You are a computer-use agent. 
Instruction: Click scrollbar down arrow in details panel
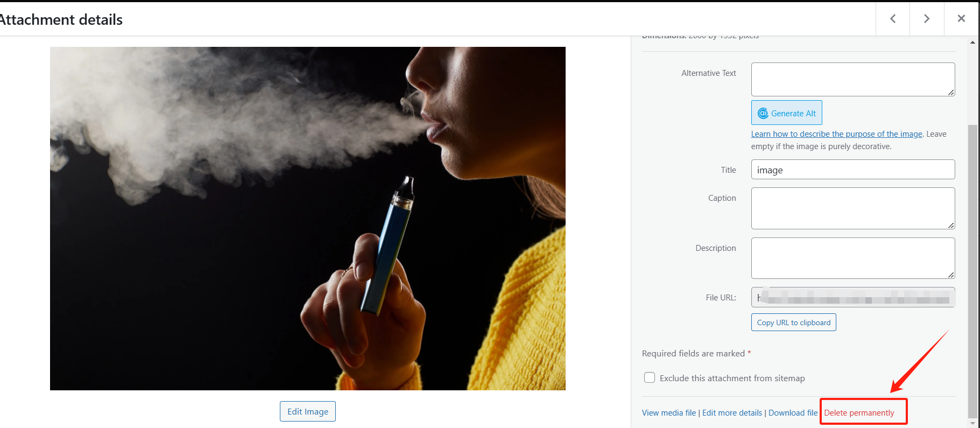click(972, 423)
